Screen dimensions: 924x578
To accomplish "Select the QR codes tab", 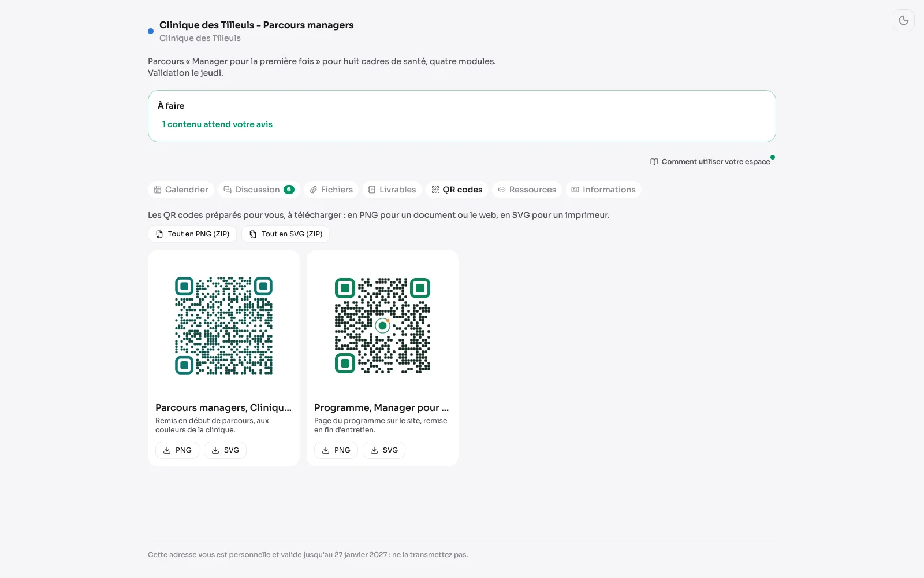I will [457, 190].
